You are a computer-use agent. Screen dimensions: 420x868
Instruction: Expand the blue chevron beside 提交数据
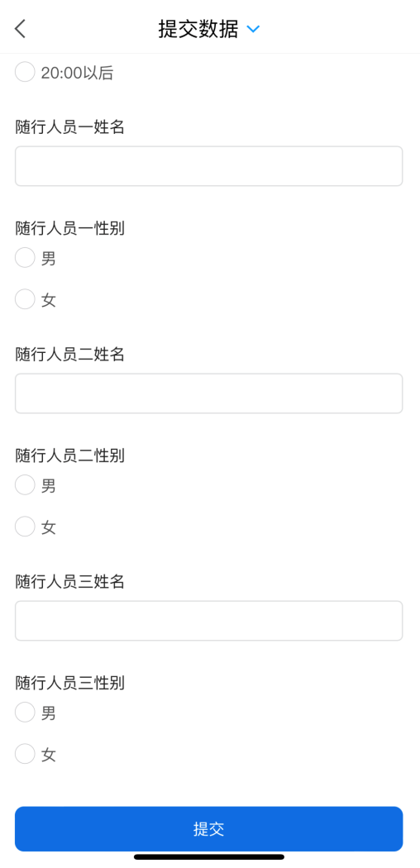[x=253, y=29]
